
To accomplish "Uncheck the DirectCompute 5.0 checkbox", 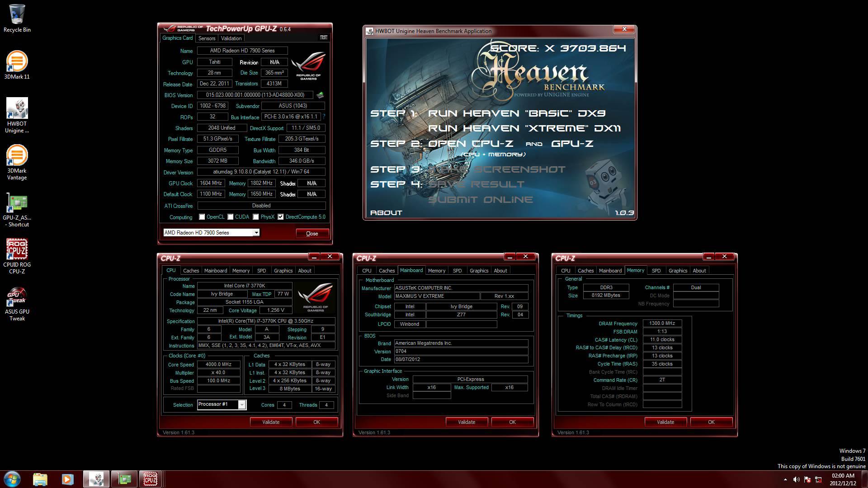I will 281,217.
